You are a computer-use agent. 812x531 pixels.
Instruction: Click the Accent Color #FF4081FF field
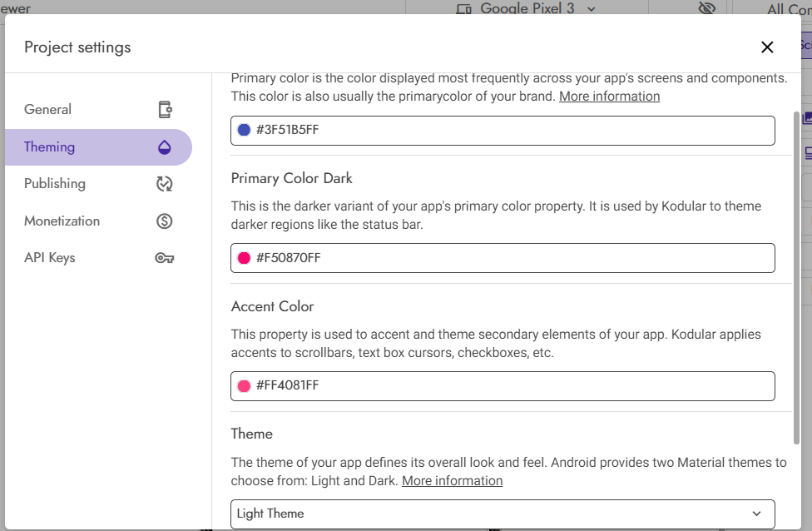point(503,386)
